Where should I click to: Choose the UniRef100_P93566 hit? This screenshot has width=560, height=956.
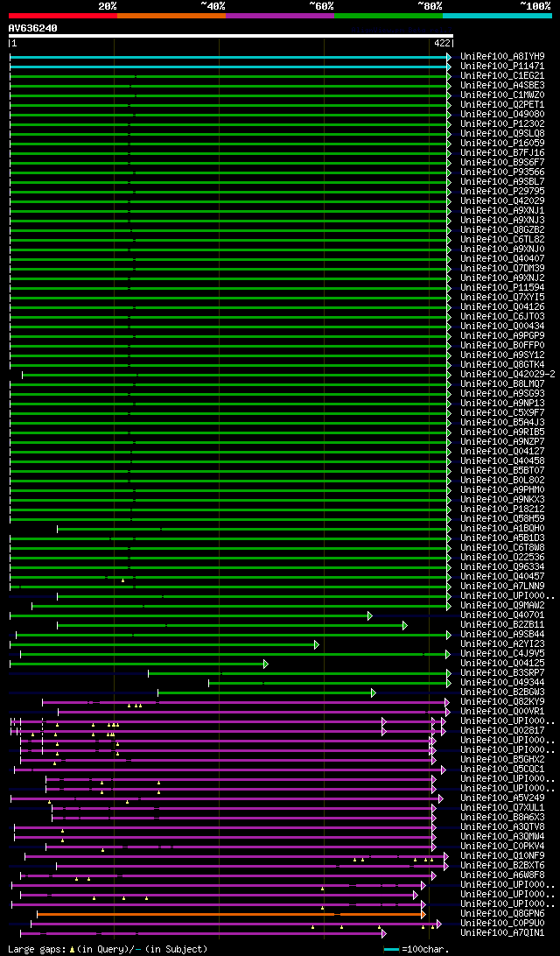[x=503, y=172]
